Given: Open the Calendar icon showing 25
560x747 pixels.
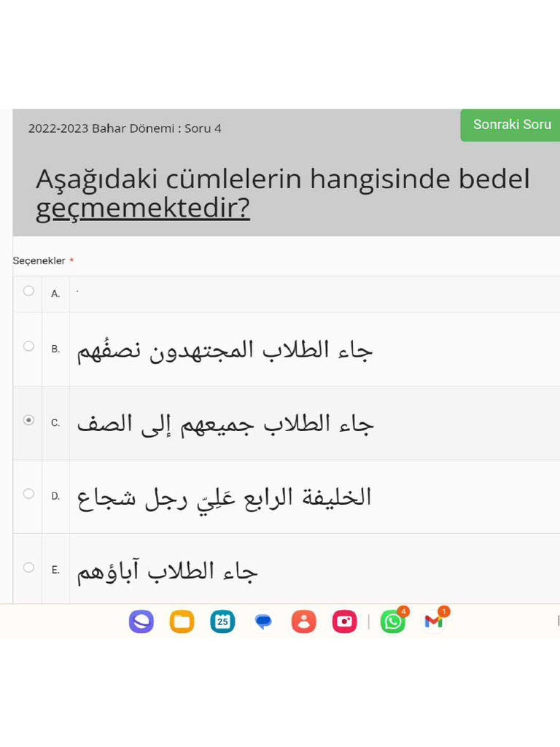Looking at the screenshot, I should coord(222,622).
